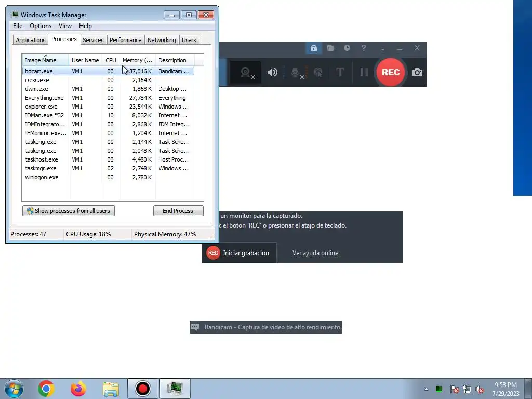This screenshot has width=532, height=399.
Task: Sort processes by User Name column
Action: click(x=85, y=60)
